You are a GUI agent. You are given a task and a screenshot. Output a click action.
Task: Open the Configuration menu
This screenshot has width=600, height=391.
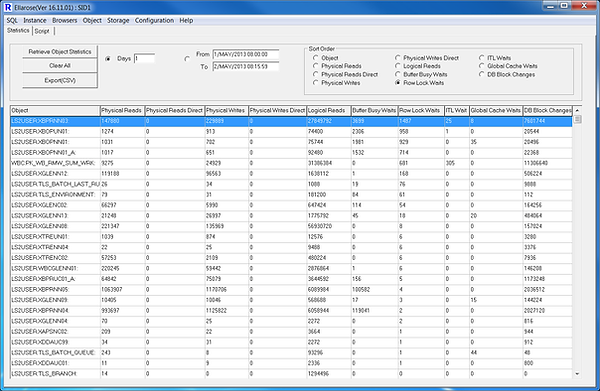tap(154, 20)
